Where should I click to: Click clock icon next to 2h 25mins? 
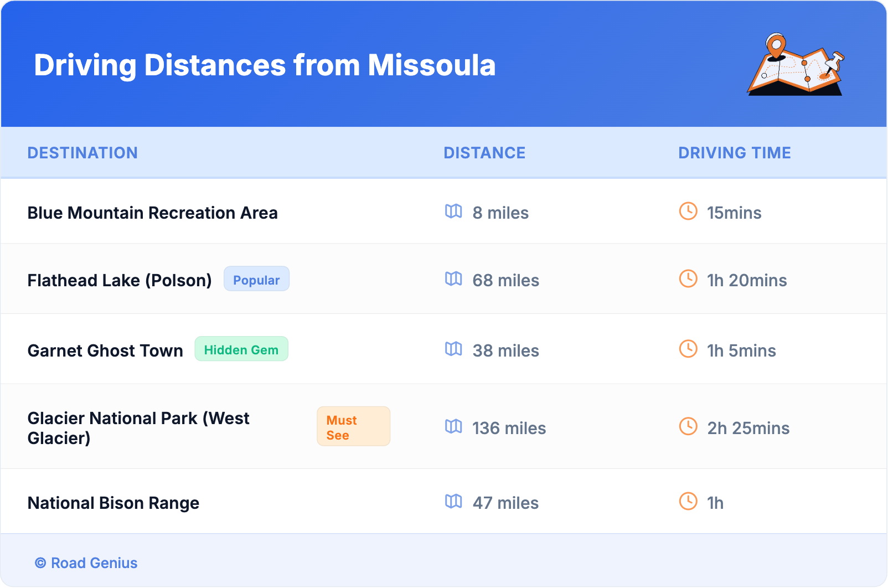click(688, 426)
